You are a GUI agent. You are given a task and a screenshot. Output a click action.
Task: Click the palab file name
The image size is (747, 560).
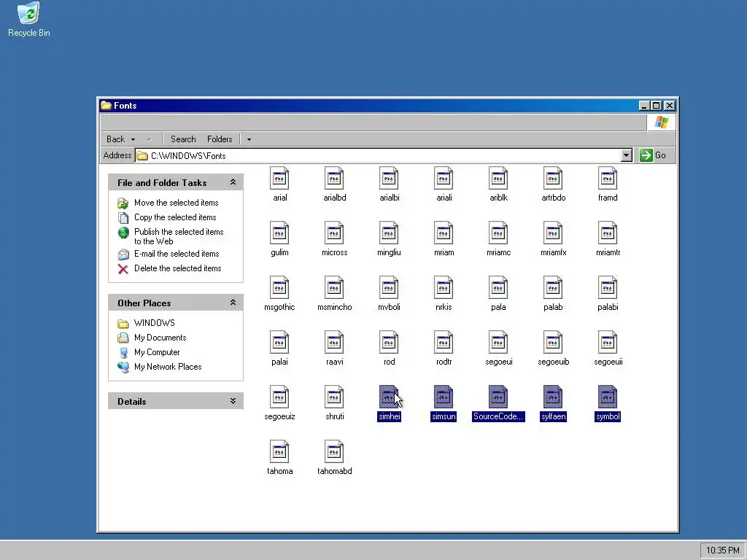553,307
